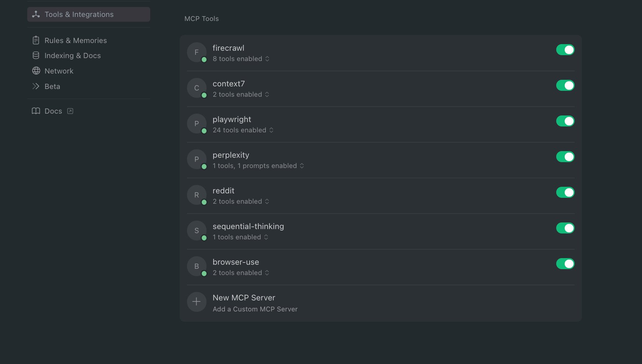Click the reddit 'R' avatar icon

pyautogui.click(x=197, y=195)
